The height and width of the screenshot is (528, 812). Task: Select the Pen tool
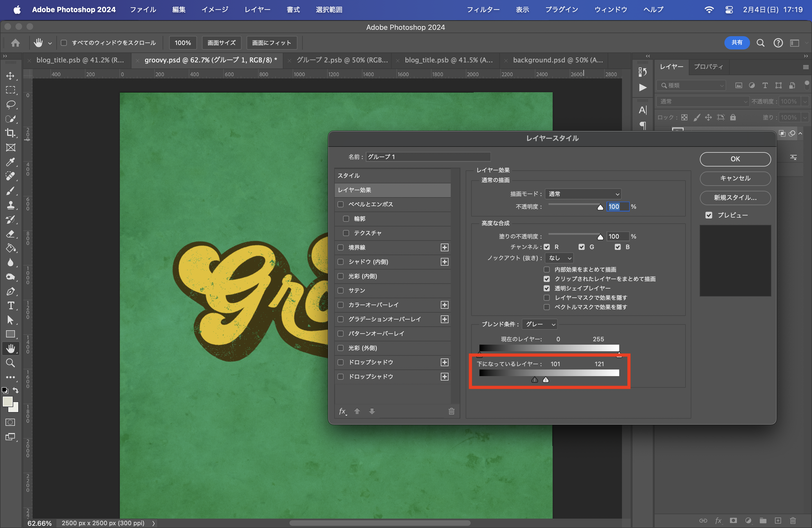coord(10,291)
